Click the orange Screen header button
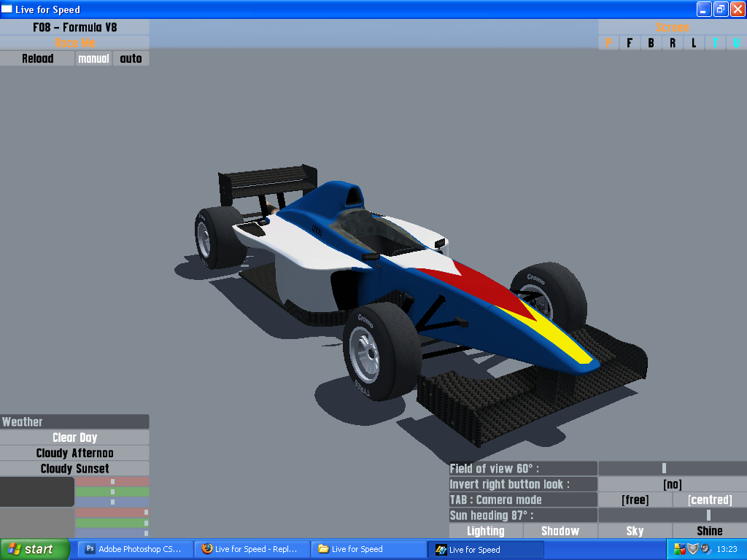The image size is (747, 560). coord(672,27)
